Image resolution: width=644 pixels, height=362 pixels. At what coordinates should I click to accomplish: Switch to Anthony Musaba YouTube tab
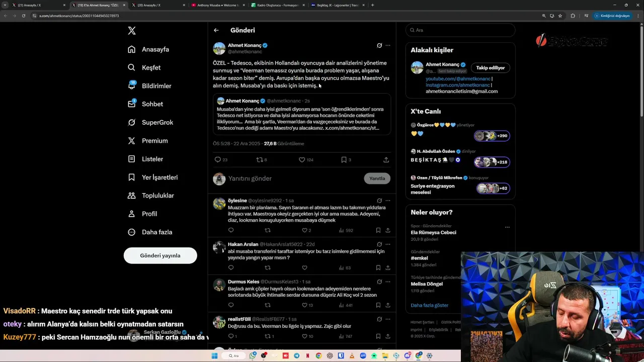click(218, 5)
